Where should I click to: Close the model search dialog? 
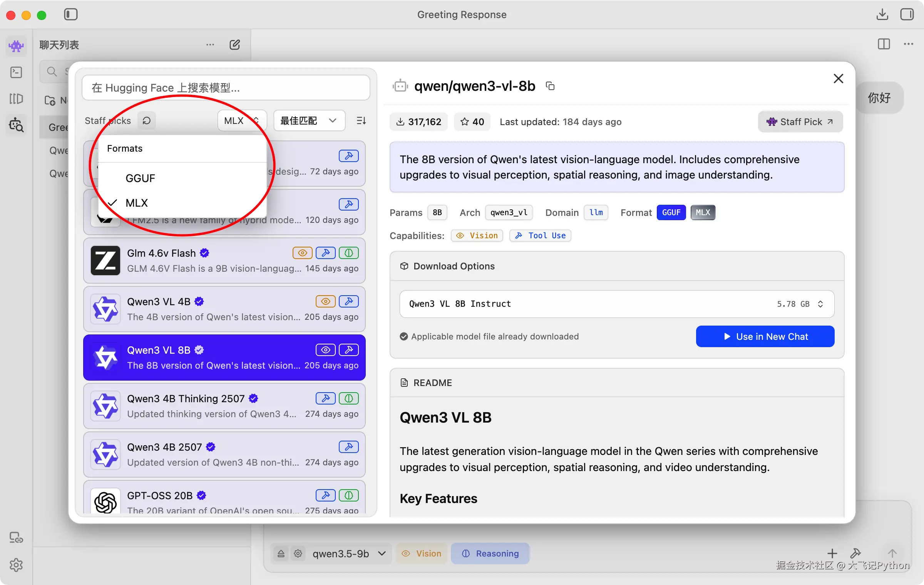click(838, 79)
